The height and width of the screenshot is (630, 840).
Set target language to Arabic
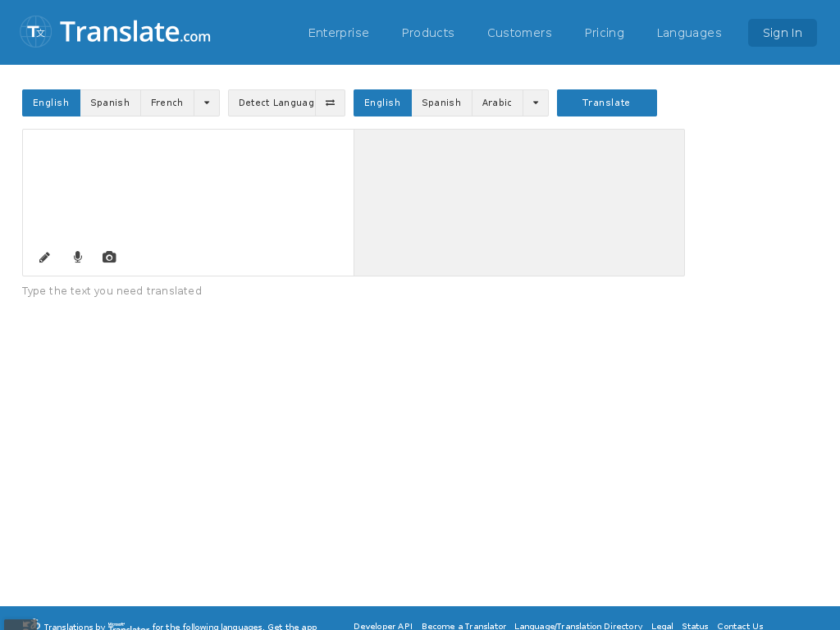(496, 103)
